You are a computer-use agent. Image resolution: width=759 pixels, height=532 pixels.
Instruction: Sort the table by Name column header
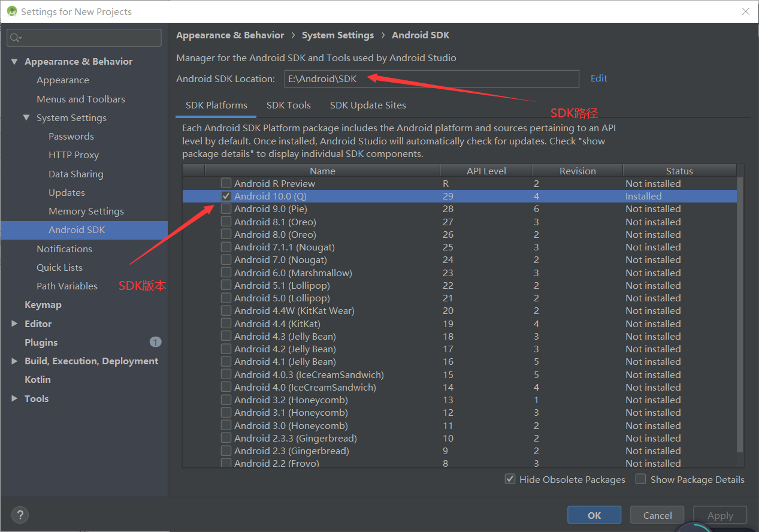point(322,171)
